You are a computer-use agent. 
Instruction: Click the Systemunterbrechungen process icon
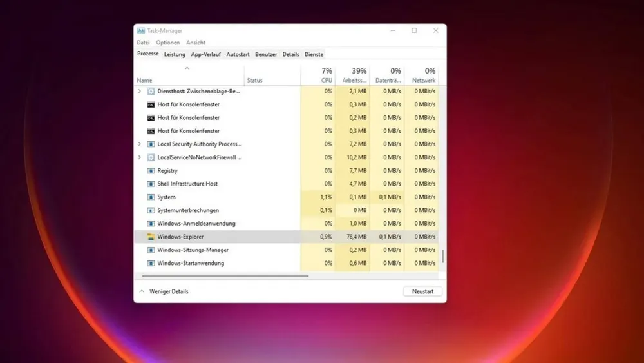coord(151,210)
